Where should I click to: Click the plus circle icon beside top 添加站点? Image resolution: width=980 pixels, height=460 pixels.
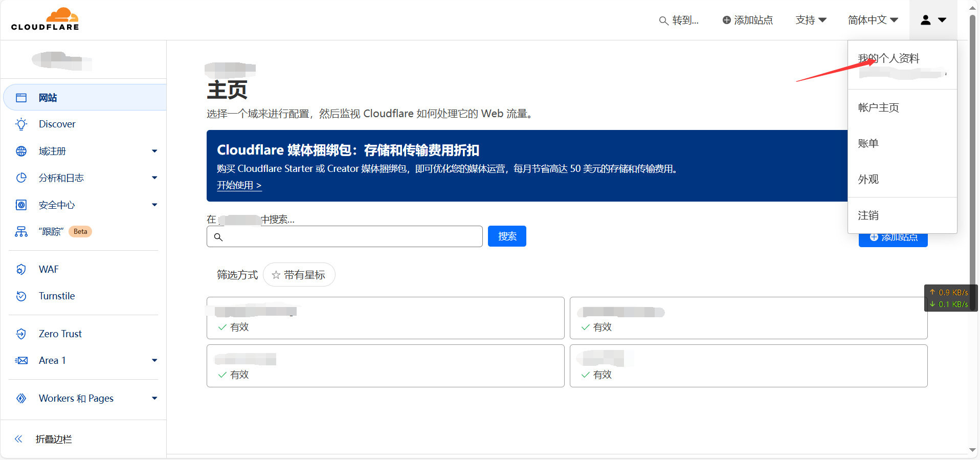(726, 20)
